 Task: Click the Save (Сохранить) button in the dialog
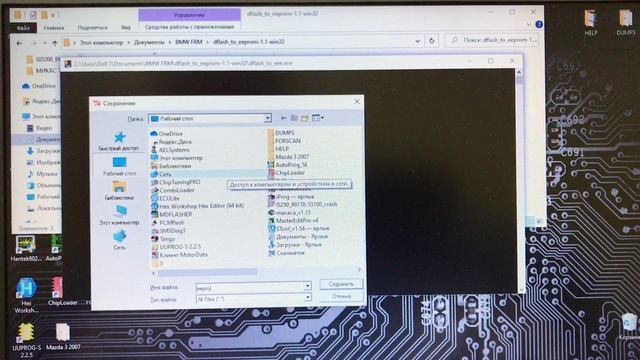(x=341, y=284)
